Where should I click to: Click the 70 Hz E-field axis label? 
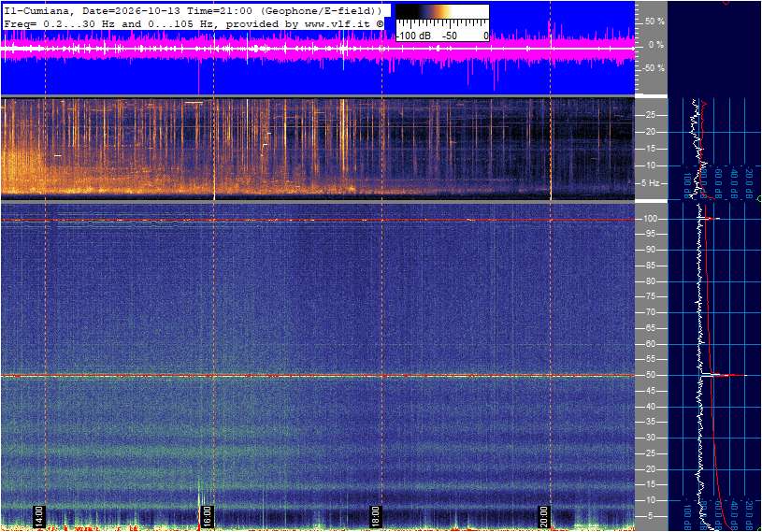click(651, 312)
